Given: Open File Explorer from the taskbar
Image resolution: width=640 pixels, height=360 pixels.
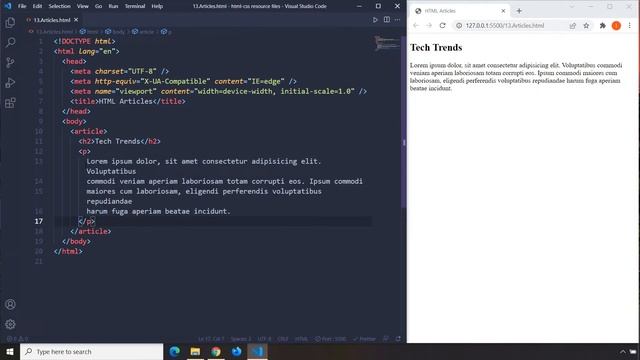Looking at the screenshot, I should point(195,351).
